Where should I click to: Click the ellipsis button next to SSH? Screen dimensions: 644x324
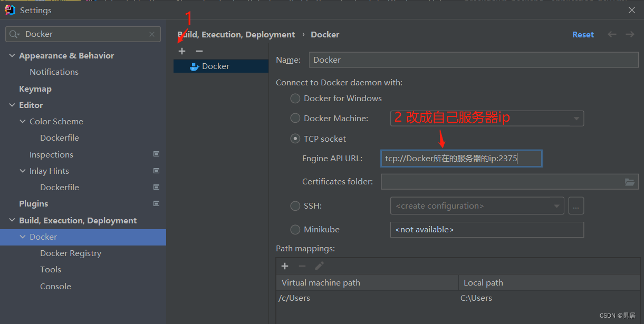576,206
